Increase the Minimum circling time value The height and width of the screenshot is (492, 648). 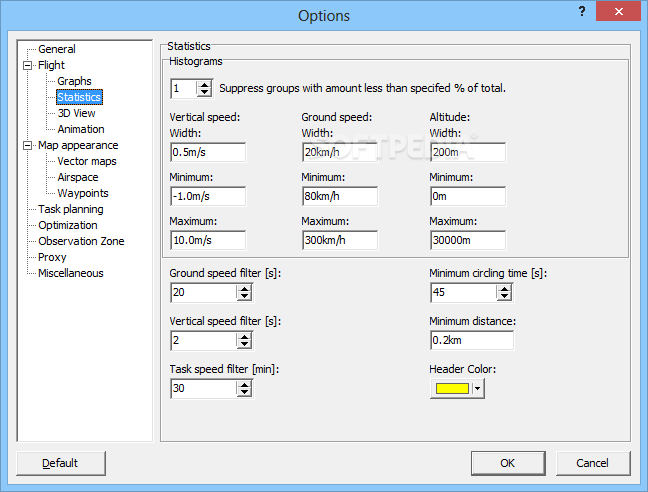point(504,289)
